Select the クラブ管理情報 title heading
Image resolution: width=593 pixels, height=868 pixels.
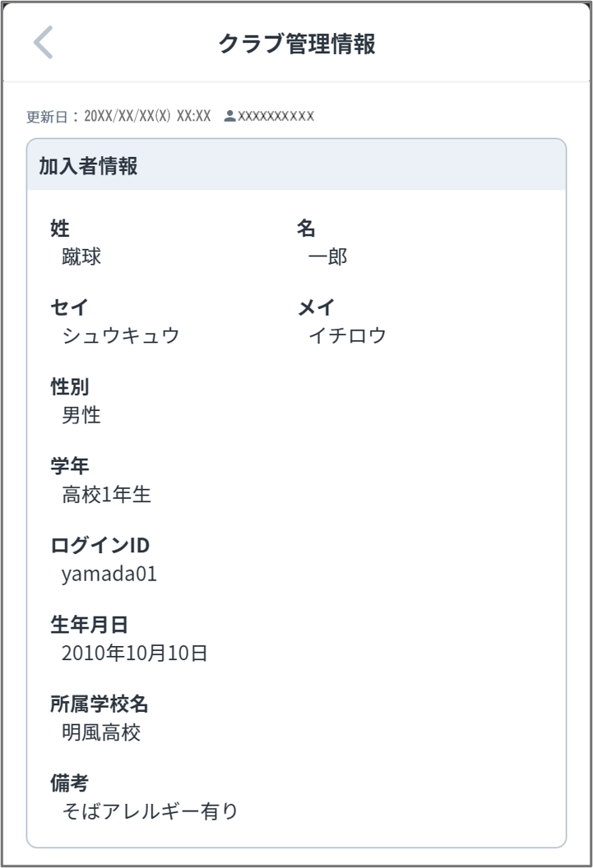pos(296,43)
